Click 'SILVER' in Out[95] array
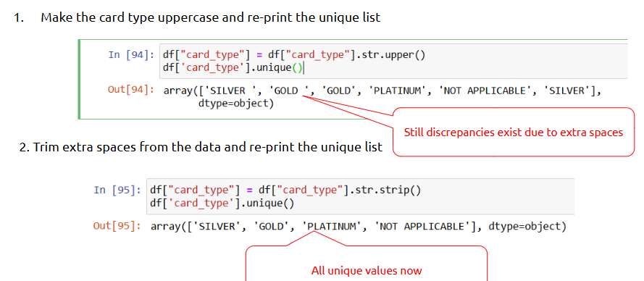This screenshot has height=281, width=644. point(217,226)
